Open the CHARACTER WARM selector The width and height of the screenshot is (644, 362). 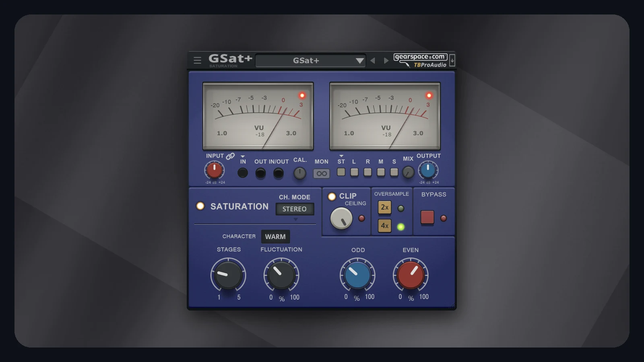[275, 237]
